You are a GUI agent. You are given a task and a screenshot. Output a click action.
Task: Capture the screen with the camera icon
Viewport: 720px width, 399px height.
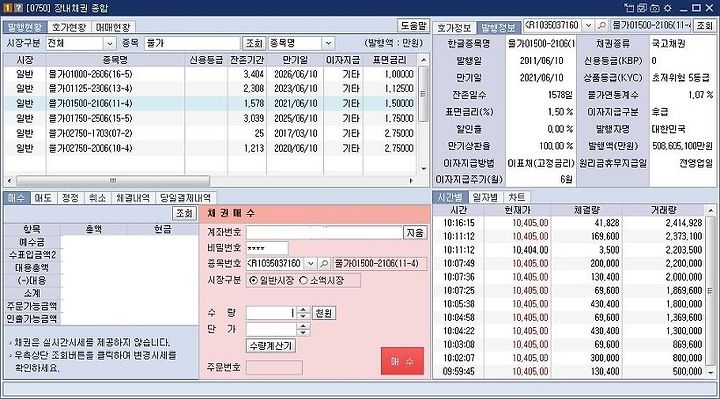pyautogui.click(x=655, y=8)
